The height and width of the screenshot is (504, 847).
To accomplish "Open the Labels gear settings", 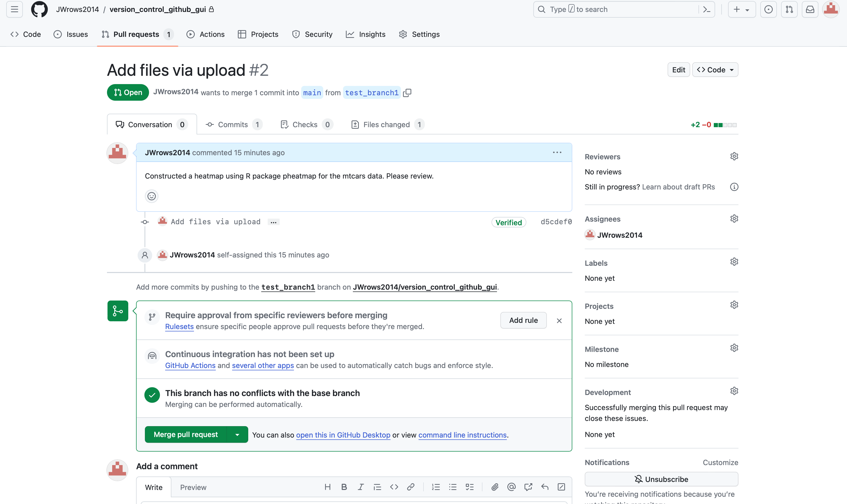I will (734, 262).
